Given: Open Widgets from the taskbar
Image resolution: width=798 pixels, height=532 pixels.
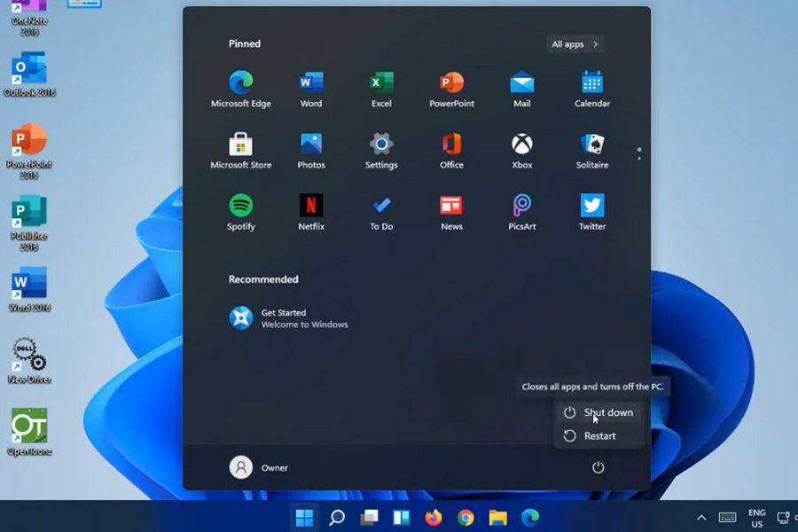Looking at the screenshot, I should tap(401, 518).
